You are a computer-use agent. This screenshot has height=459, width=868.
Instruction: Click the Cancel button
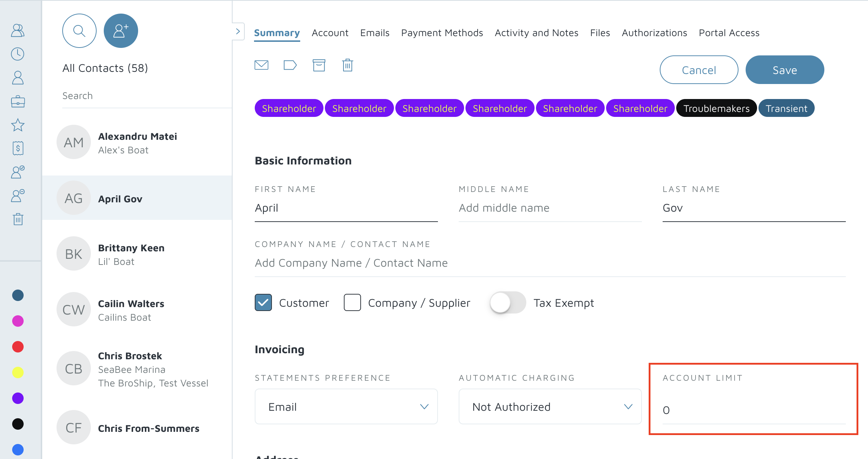click(699, 70)
